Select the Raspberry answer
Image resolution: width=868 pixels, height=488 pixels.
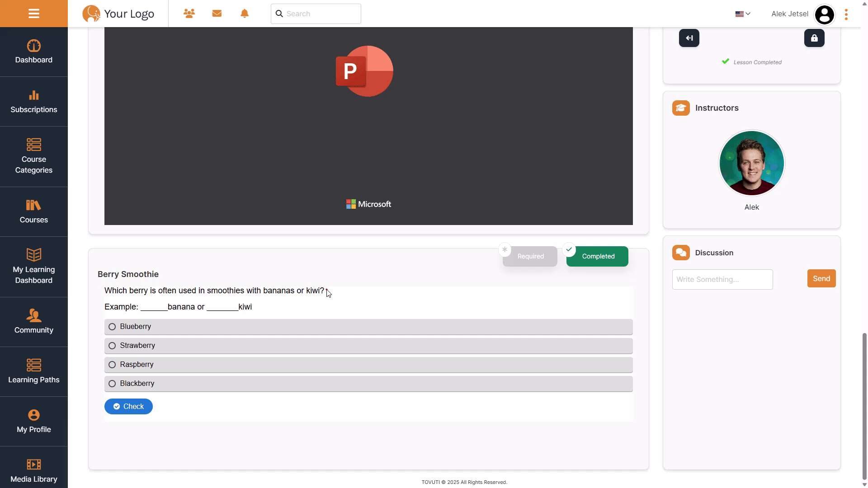[x=368, y=365]
